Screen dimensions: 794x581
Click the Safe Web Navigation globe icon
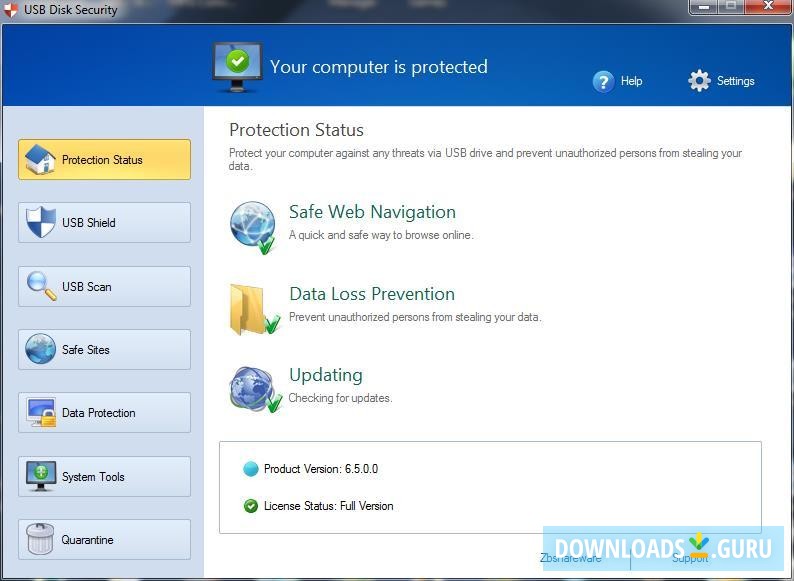[253, 227]
